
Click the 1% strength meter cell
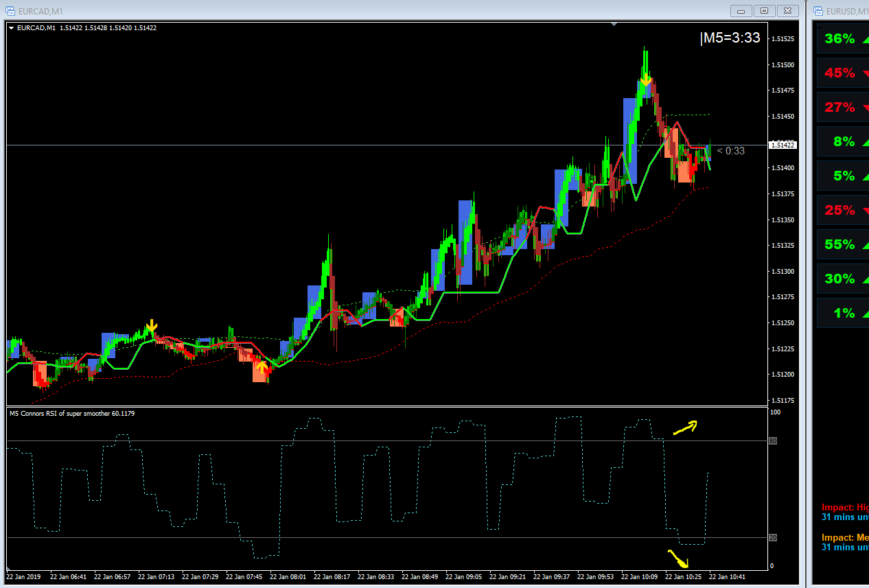pos(842,313)
